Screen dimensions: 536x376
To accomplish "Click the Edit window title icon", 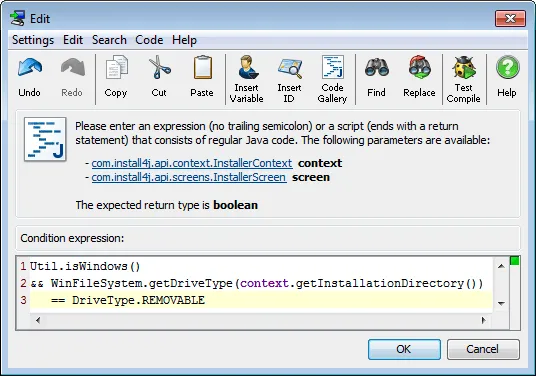I will 17,18.
